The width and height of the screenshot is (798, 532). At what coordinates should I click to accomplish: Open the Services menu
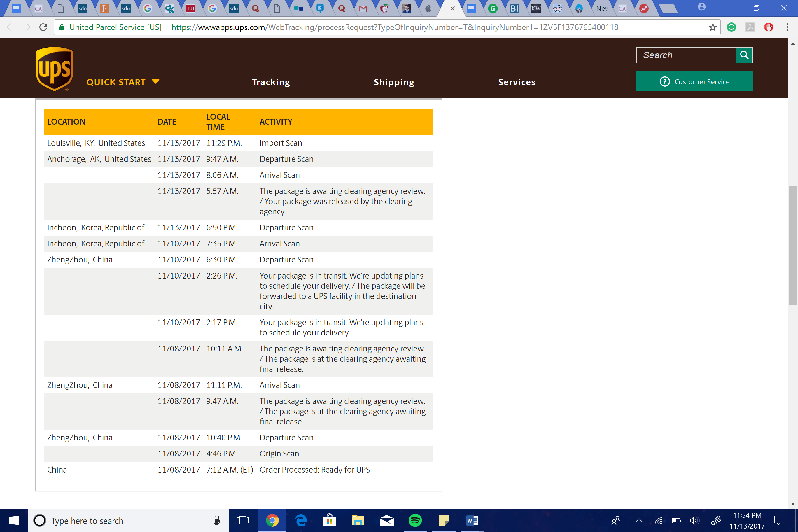pos(516,82)
